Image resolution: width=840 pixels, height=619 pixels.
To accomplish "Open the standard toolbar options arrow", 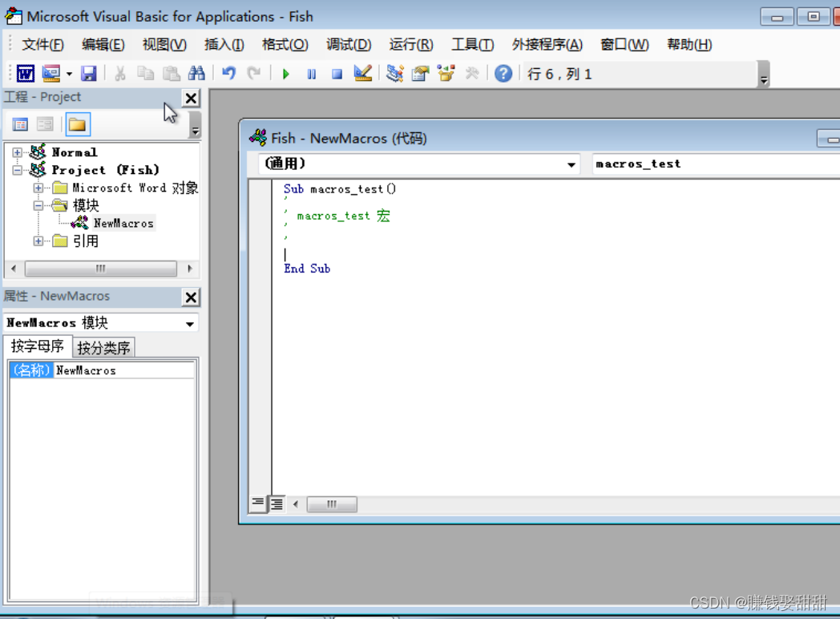I will point(764,75).
